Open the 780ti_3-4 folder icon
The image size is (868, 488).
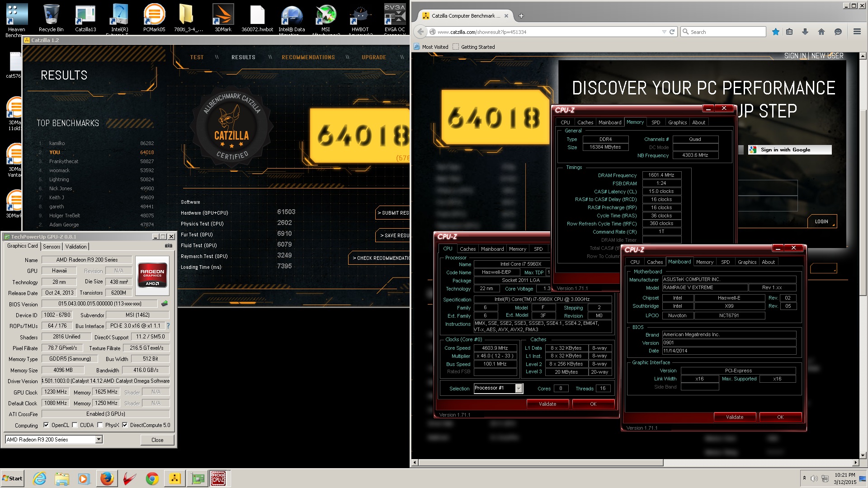coord(189,18)
